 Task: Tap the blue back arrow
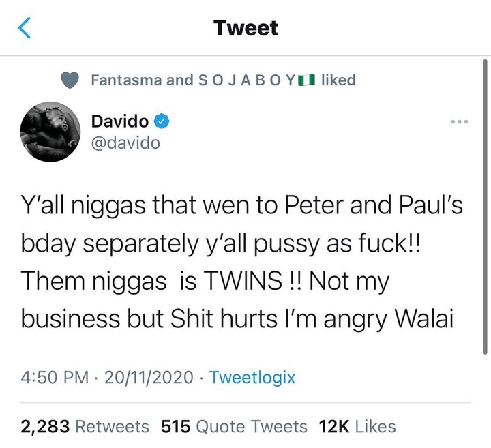25,27
